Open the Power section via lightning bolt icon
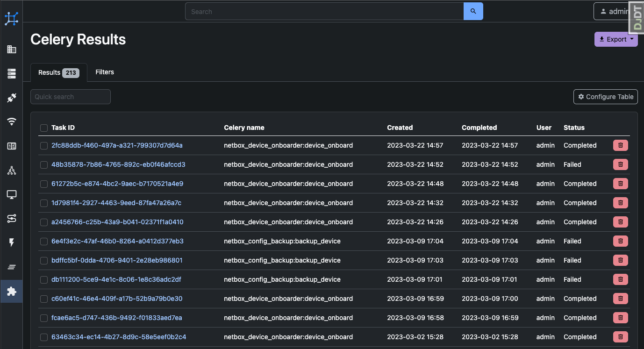The height and width of the screenshot is (349, 644). coord(12,242)
